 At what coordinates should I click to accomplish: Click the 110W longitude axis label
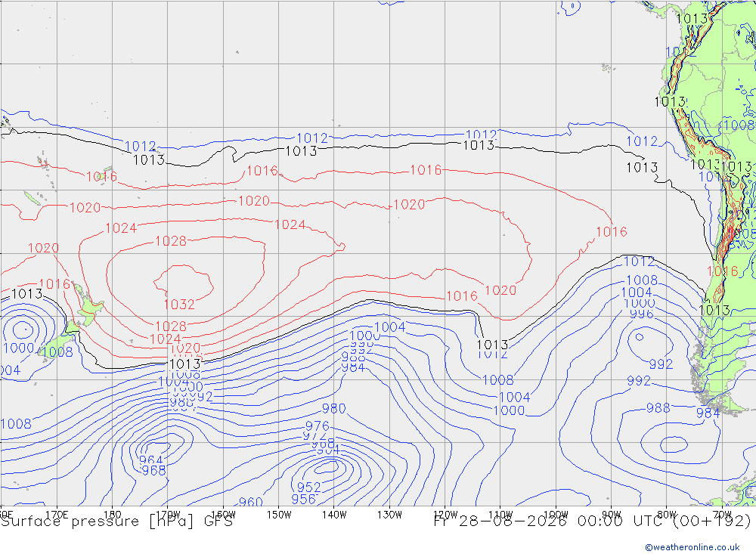pos(500,515)
